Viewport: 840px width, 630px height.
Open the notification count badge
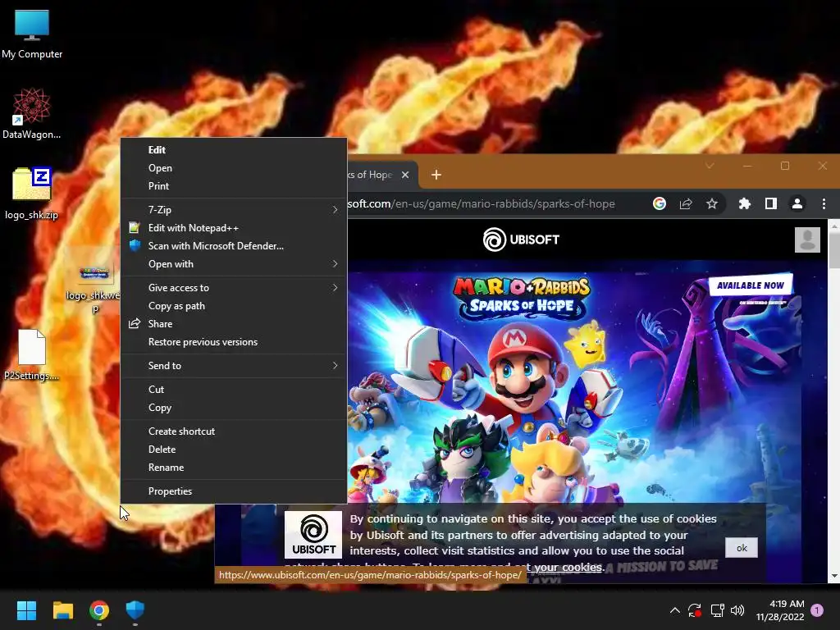817,610
